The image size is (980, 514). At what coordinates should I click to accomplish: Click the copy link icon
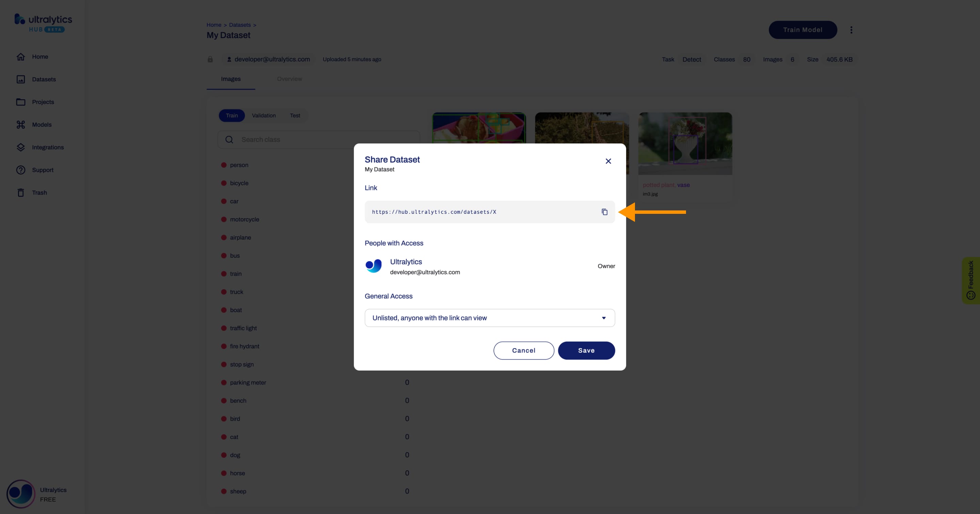604,212
